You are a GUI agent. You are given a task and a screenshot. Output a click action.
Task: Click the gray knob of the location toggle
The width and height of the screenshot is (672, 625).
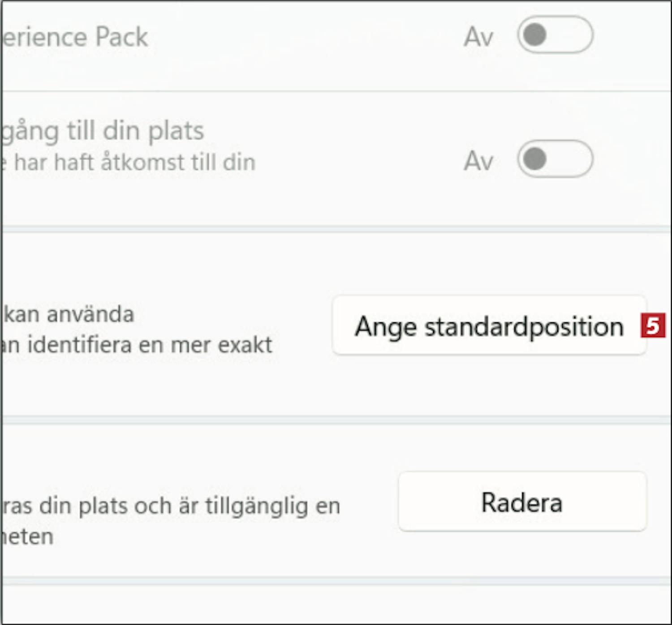535,158
